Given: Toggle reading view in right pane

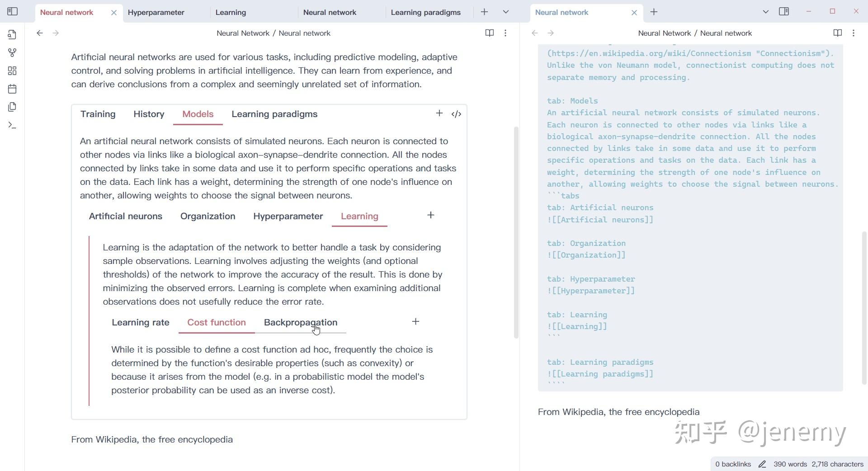Looking at the screenshot, I should pos(837,33).
